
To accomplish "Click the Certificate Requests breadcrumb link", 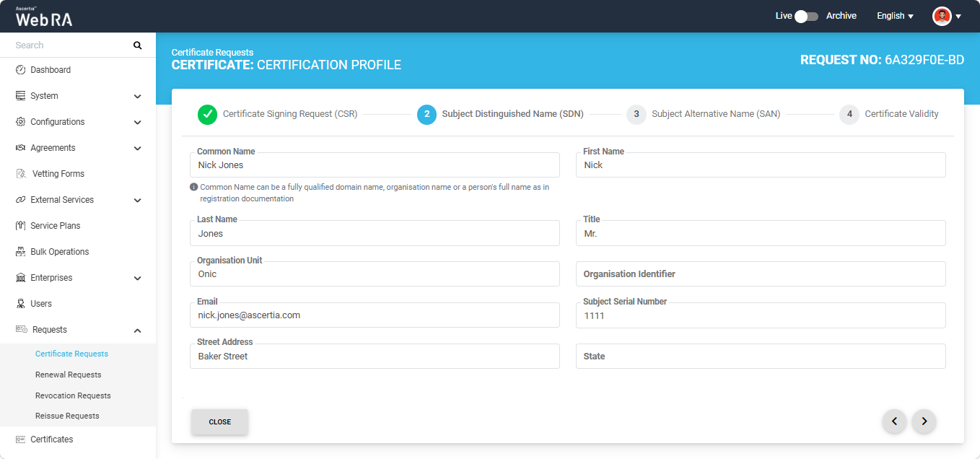I will (212, 53).
